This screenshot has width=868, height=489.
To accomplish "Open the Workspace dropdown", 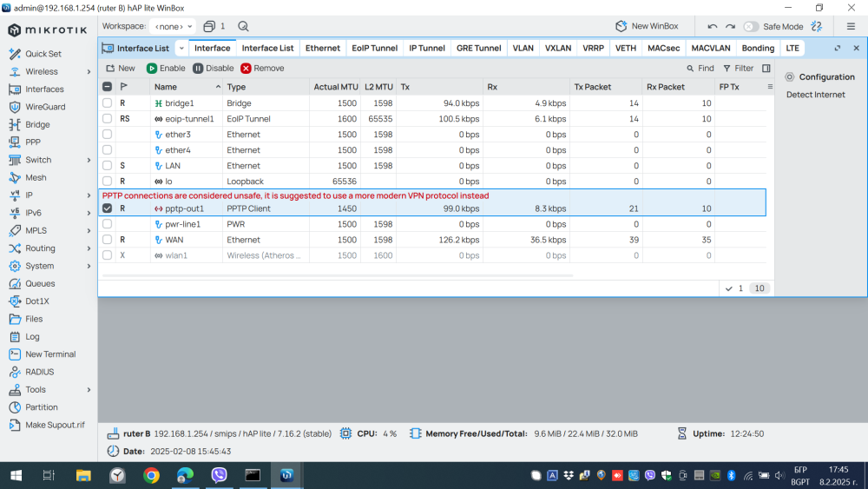I will coord(172,27).
